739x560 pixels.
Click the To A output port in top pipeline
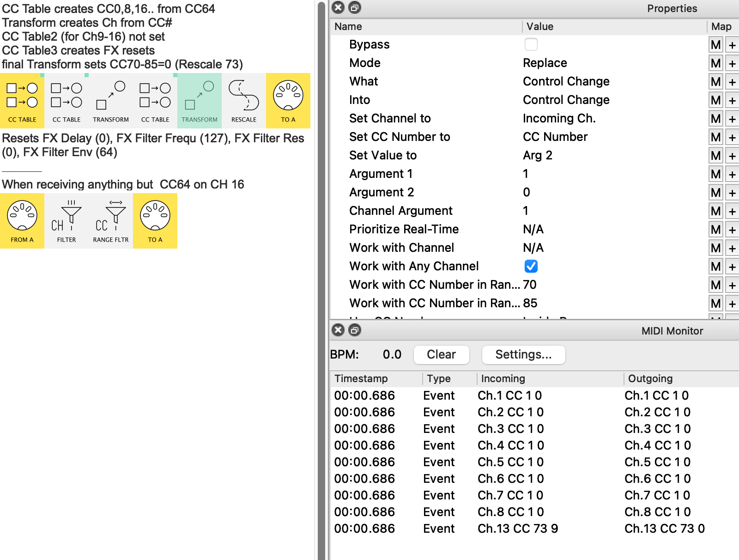point(288,101)
